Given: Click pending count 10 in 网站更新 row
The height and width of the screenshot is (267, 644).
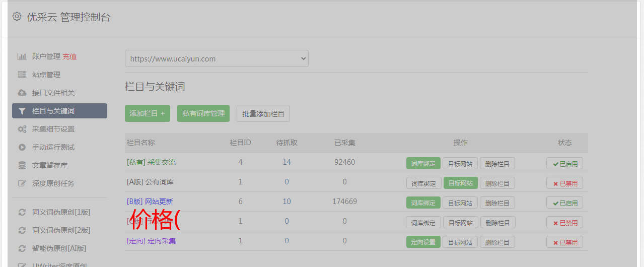Looking at the screenshot, I should 287,202.
